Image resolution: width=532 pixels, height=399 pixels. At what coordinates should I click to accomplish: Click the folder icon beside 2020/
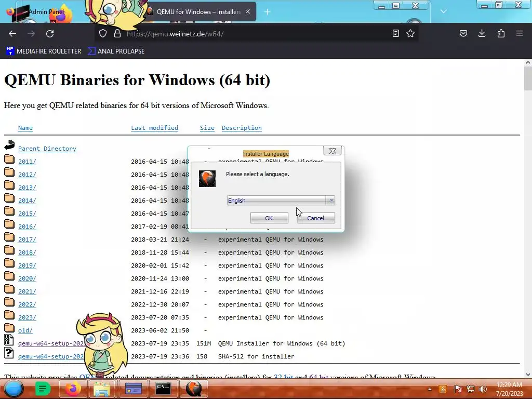[9, 276]
